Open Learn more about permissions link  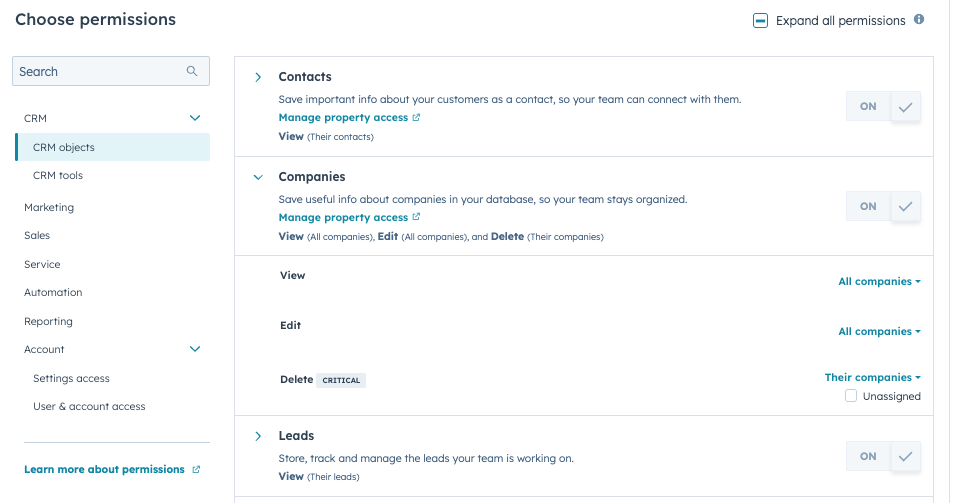(x=104, y=469)
